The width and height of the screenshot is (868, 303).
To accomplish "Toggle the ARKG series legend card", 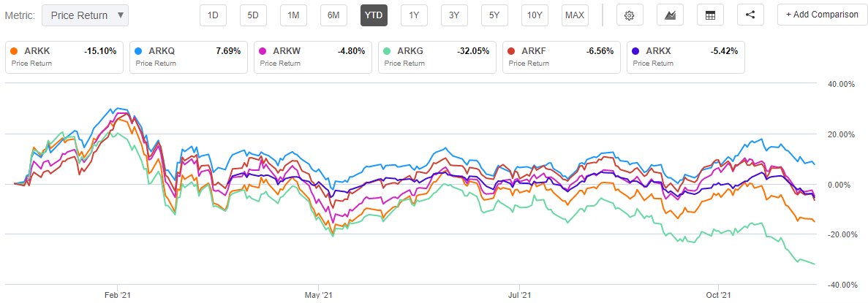I will (x=437, y=57).
